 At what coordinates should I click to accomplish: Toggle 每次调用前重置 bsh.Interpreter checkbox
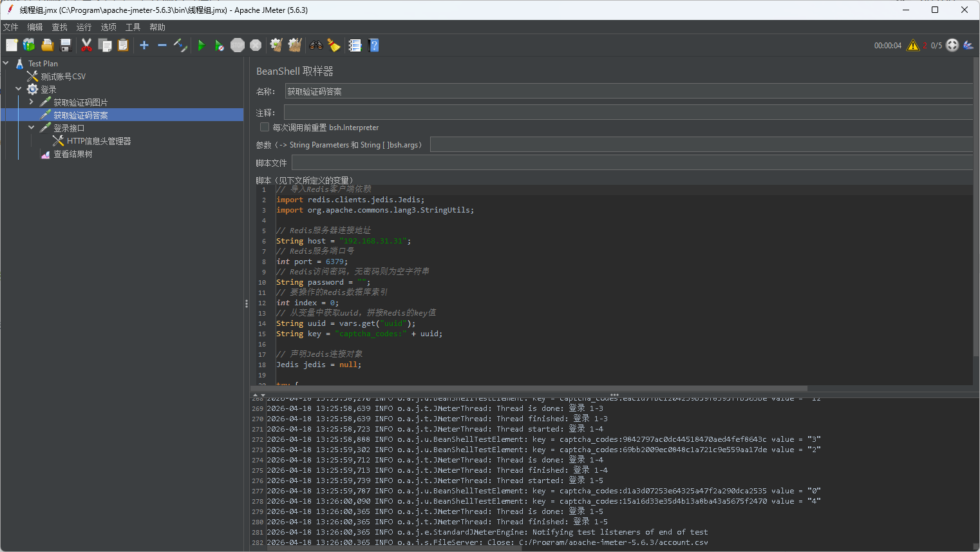point(265,127)
